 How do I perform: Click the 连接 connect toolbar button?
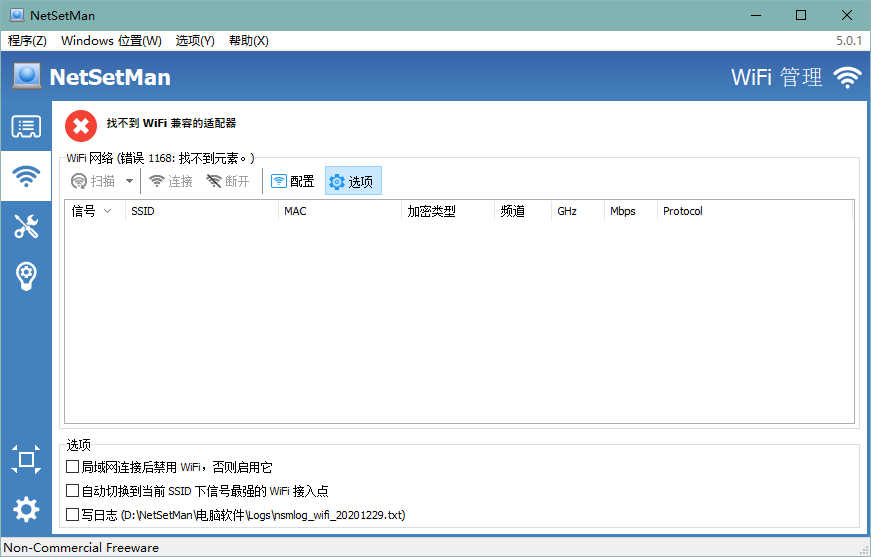tap(171, 181)
